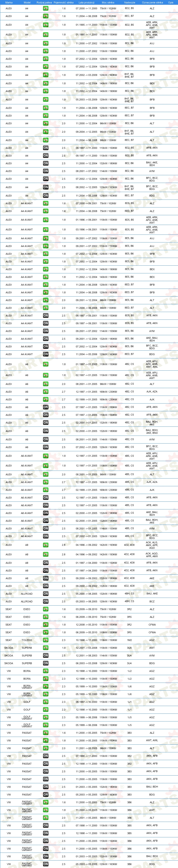Click petrol icon for Seat Exeo 1.6 03.2009 row
This screenshot has height=868, width=178.
(x=46, y=609)
